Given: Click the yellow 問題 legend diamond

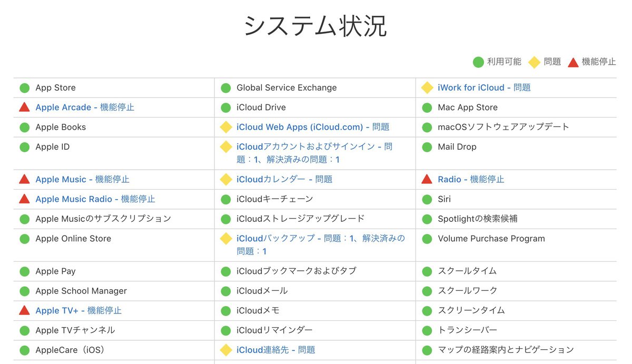Looking at the screenshot, I should pos(534,62).
